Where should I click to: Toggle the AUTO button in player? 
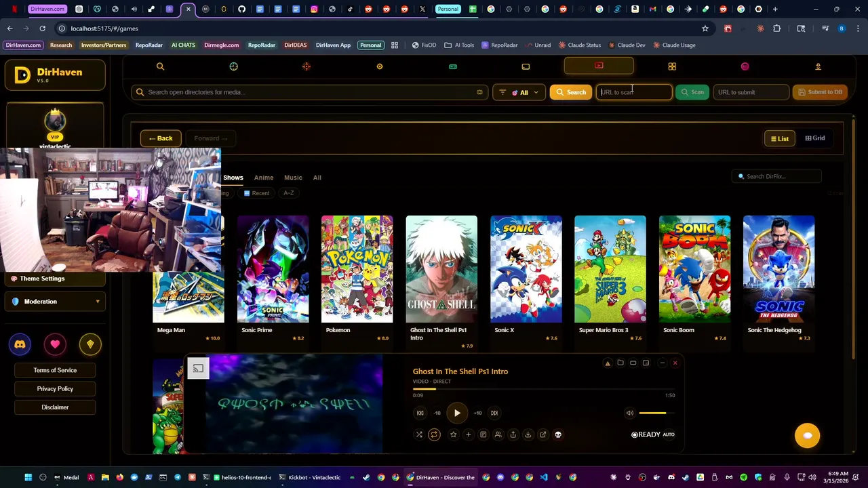669,434
